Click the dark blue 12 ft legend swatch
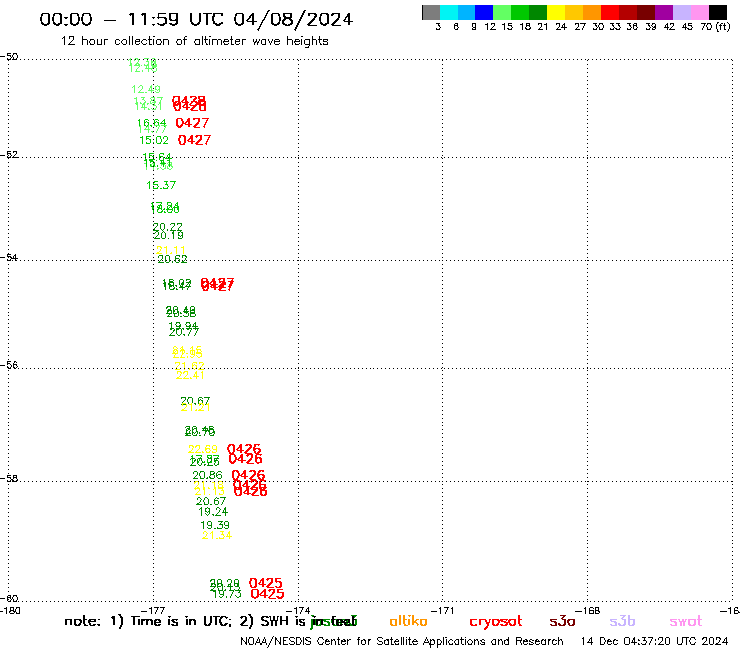The image size is (740, 650). coord(484,12)
